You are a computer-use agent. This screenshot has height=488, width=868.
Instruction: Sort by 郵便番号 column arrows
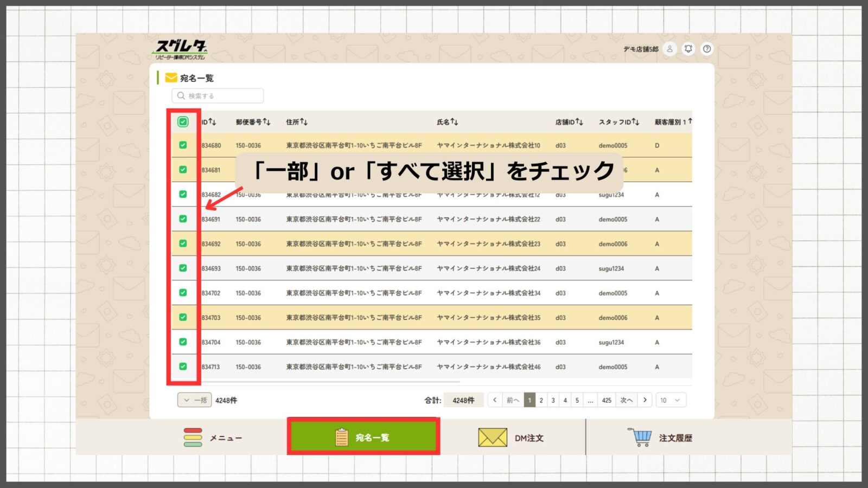[x=266, y=122]
